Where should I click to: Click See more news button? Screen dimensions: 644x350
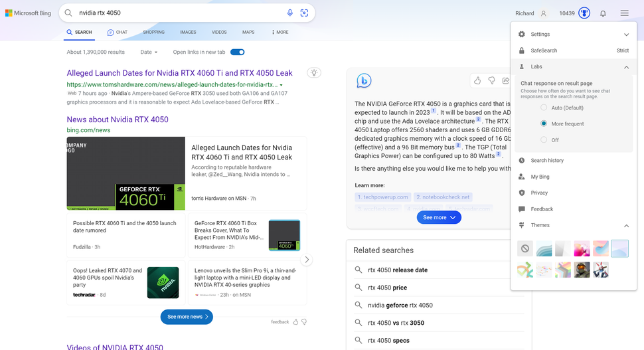click(187, 317)
